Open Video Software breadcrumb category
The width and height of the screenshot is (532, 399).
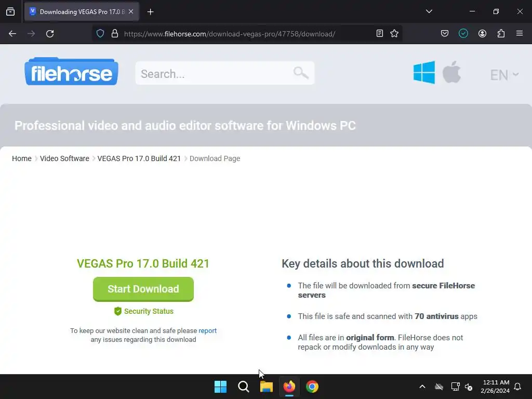(x=64, y=158)
